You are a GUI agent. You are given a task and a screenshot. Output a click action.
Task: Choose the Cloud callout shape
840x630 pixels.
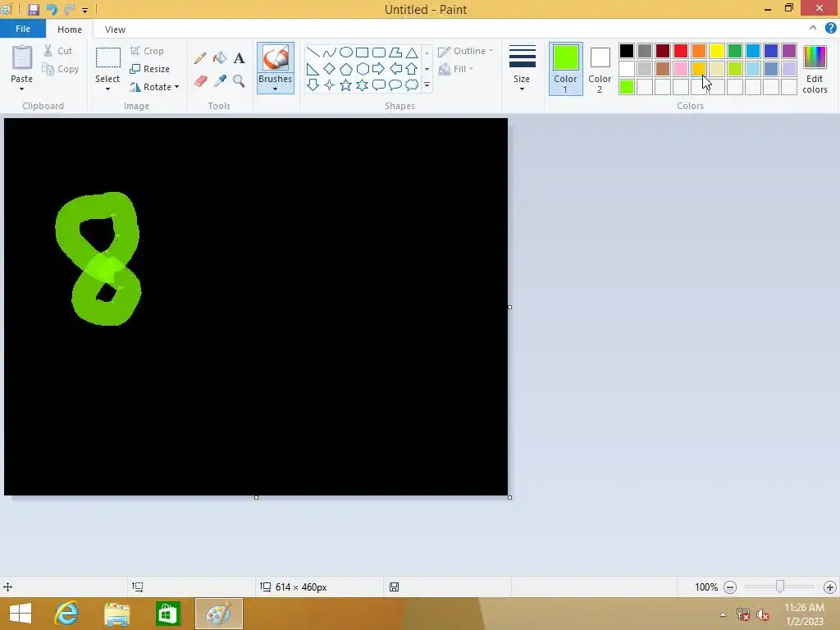tap(412, 84)
